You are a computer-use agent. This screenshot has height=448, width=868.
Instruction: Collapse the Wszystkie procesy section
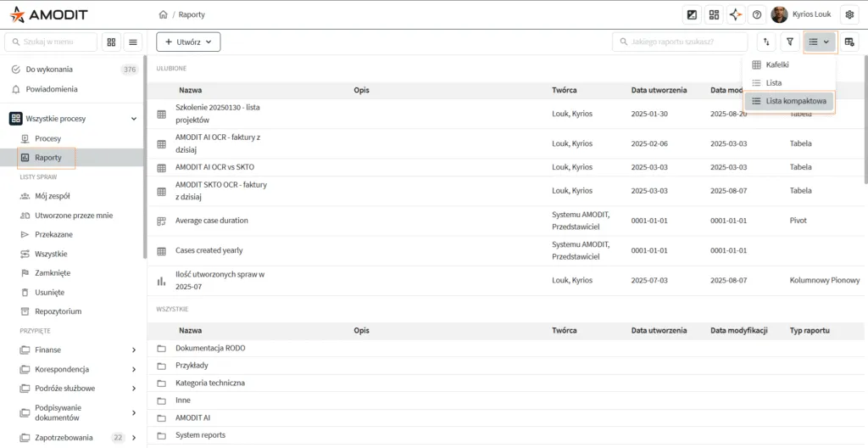pos(133,119)
